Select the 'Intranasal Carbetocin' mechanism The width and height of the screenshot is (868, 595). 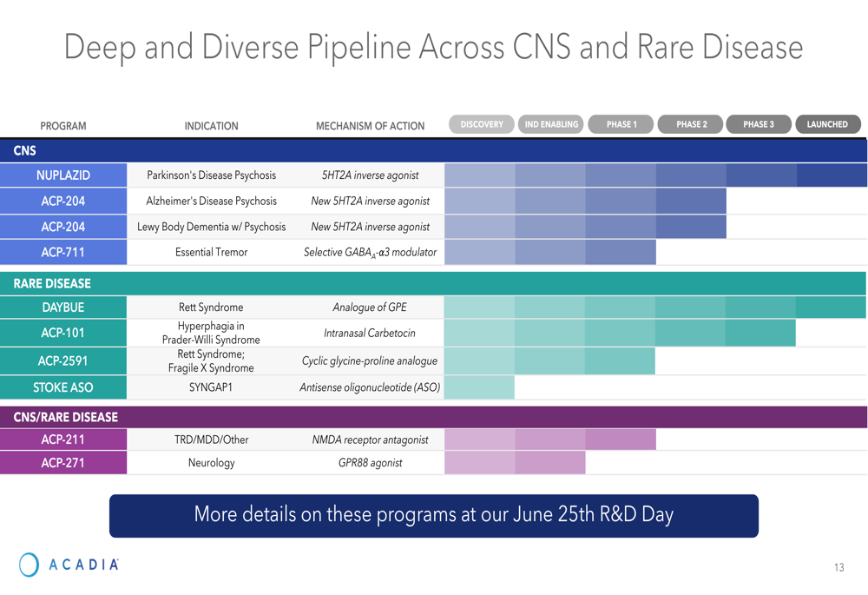tap(370, 333)
